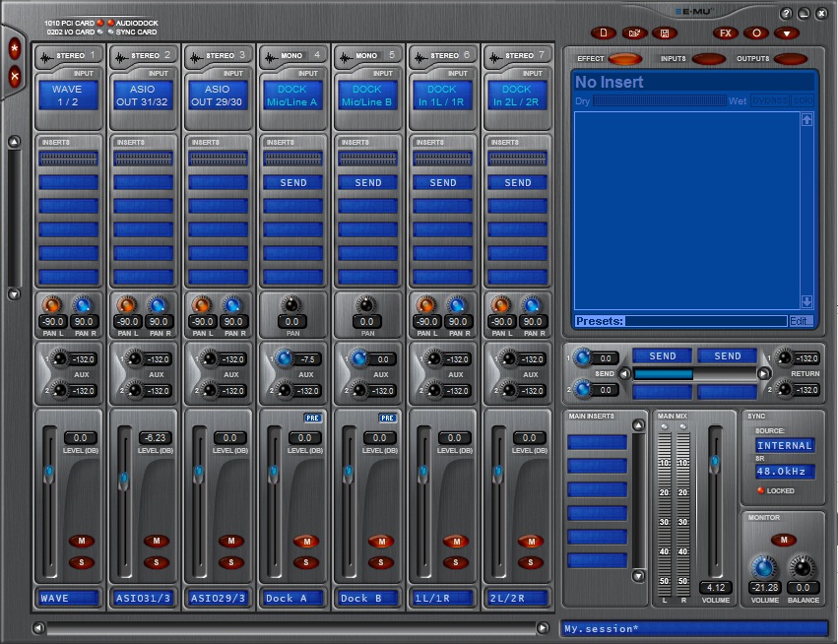Click the Open Session folder icon

(634, 32)
